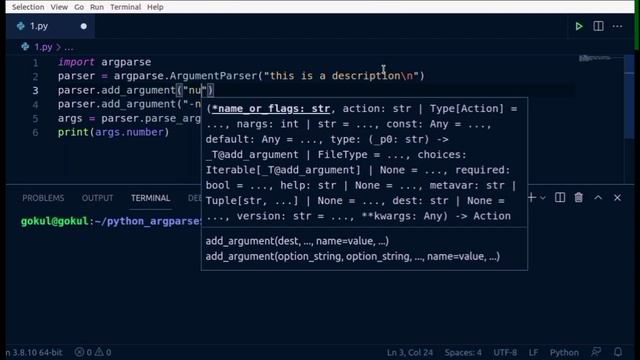
Task: Open the View menu
Action: click(59, 7)
